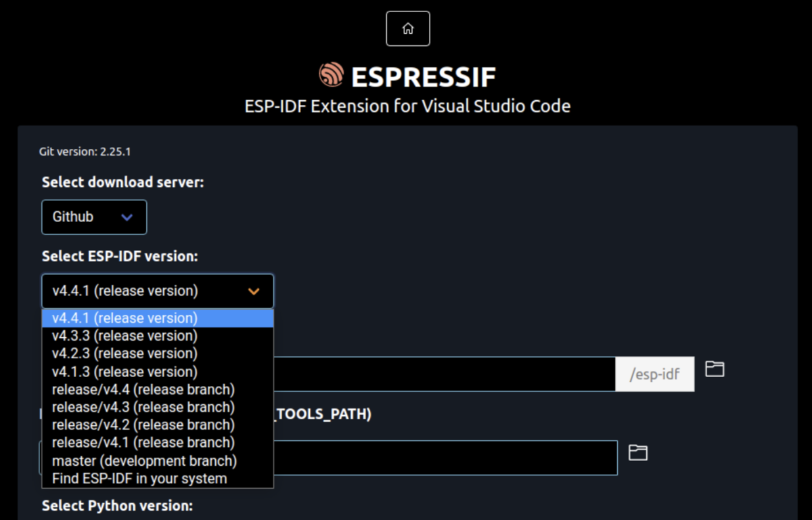
Task: Click the Select Python version label
Action: click(x=117, y=506)
